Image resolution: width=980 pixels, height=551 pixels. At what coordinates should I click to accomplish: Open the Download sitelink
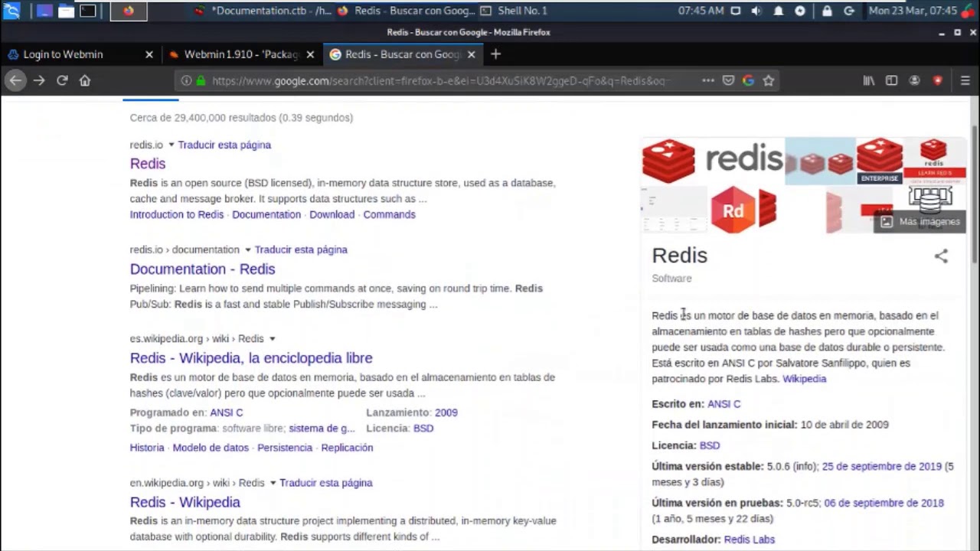click(332, 214)
